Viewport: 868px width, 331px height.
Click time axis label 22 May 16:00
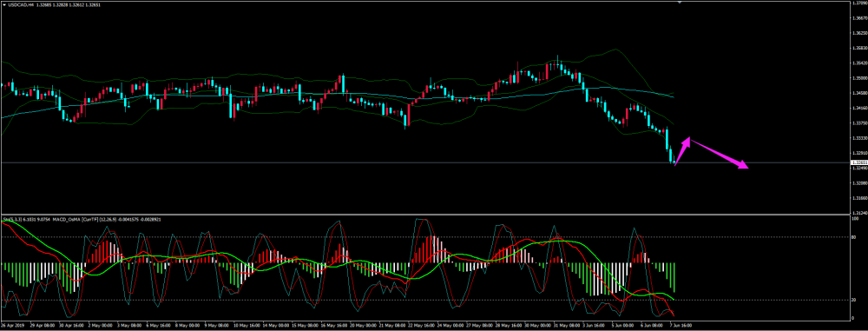(x=421, y=326)
